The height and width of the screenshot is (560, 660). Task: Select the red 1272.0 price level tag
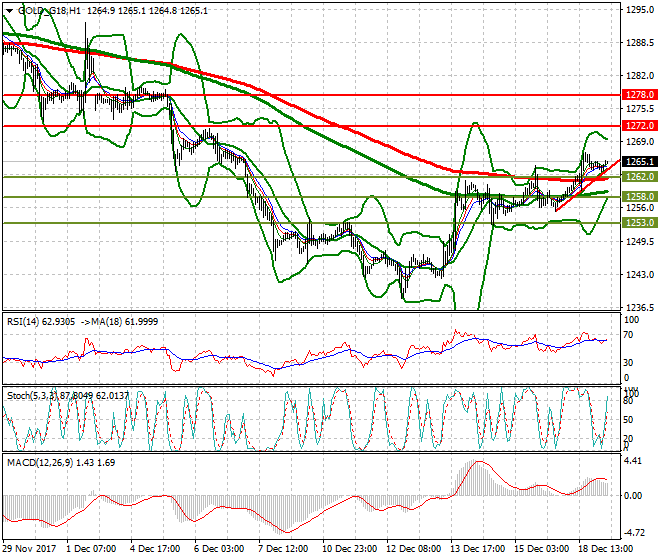[638, 127]
